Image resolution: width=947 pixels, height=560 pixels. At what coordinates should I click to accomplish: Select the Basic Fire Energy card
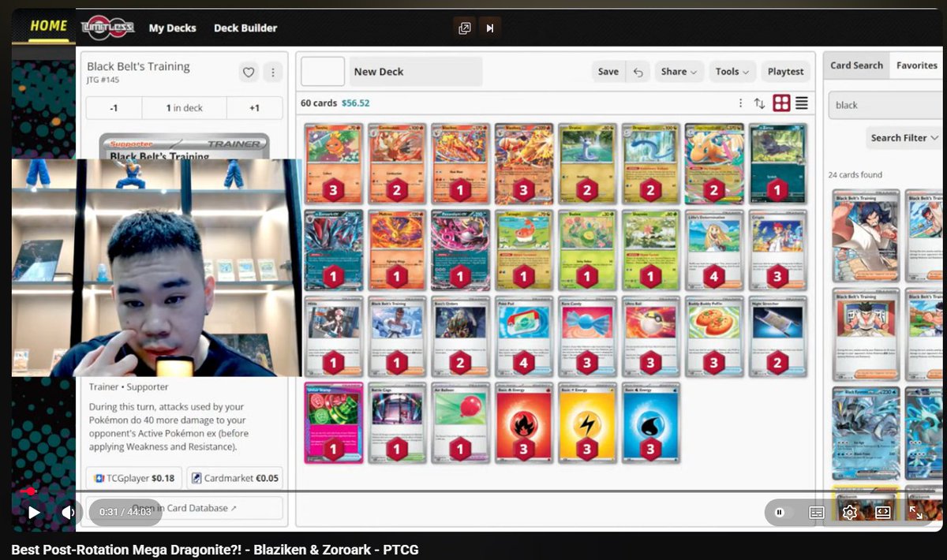pos(524,423)
